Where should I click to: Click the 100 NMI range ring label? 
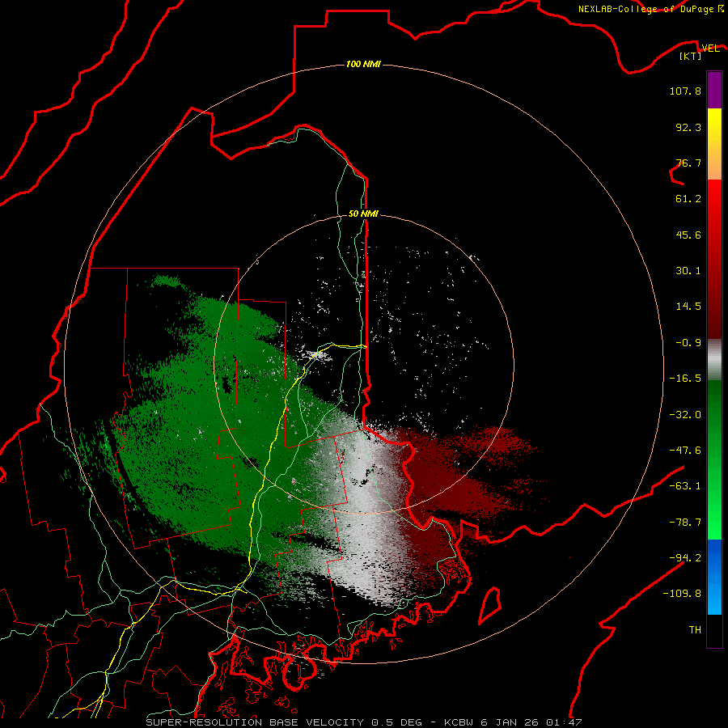[x=363, y=64]
